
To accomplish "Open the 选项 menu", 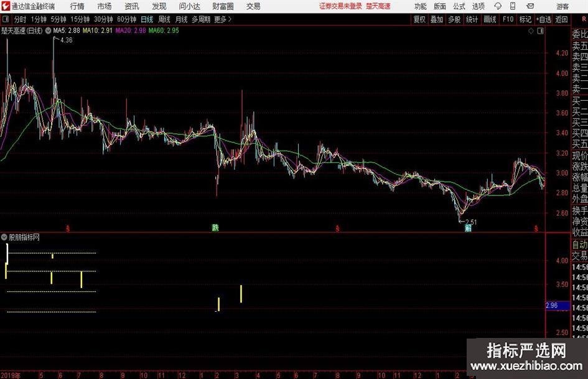I will point(478,6).
